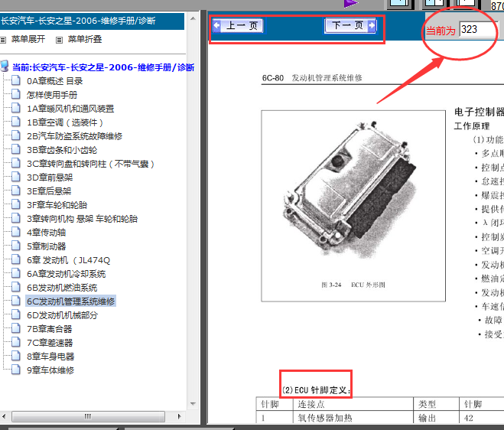Screen dimensions: 504x430
Task: Click page icon beside 6D发动机机械部分
Action: click(x=16, y=314)
